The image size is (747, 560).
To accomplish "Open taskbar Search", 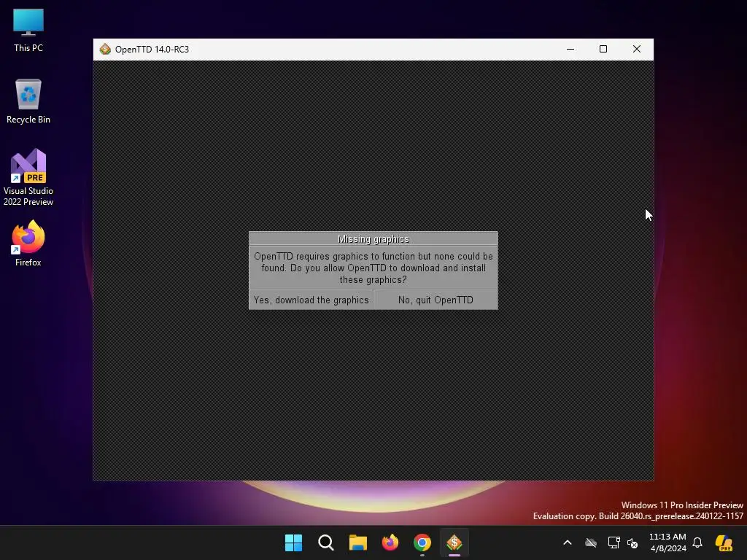I will click(326, 542).
